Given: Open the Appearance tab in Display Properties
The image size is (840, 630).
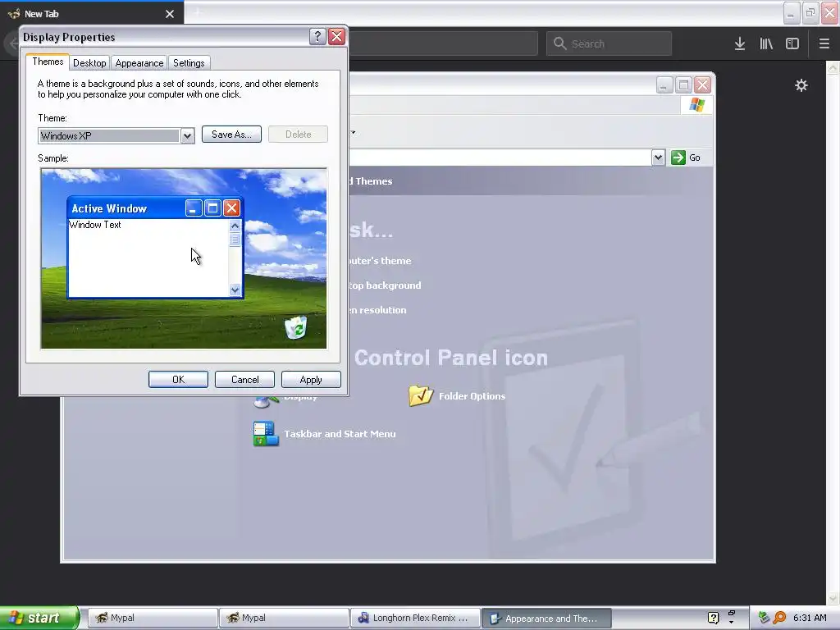Looking at the screenshot, I should point(139,62).
